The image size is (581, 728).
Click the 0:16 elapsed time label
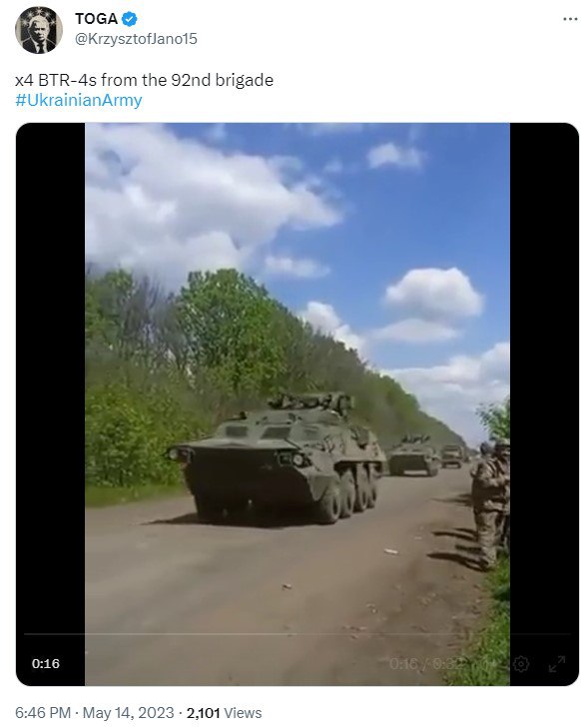(x=46, y=663)
